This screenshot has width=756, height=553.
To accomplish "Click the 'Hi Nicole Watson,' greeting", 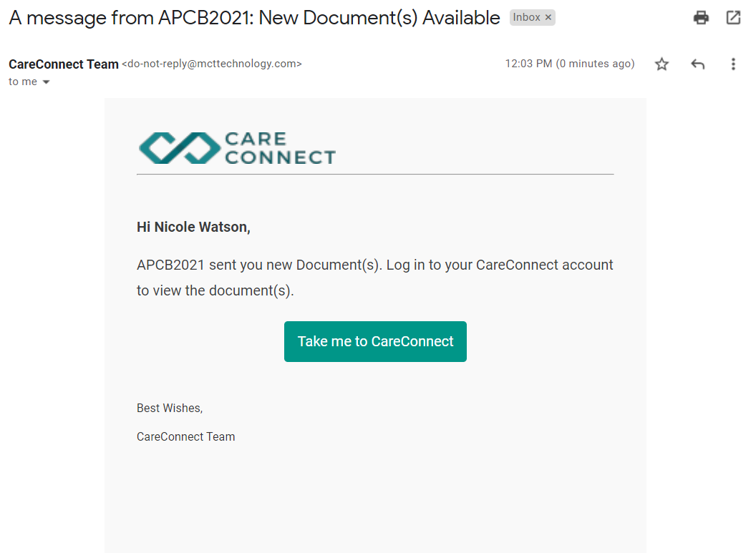I will tap(193, 227).
